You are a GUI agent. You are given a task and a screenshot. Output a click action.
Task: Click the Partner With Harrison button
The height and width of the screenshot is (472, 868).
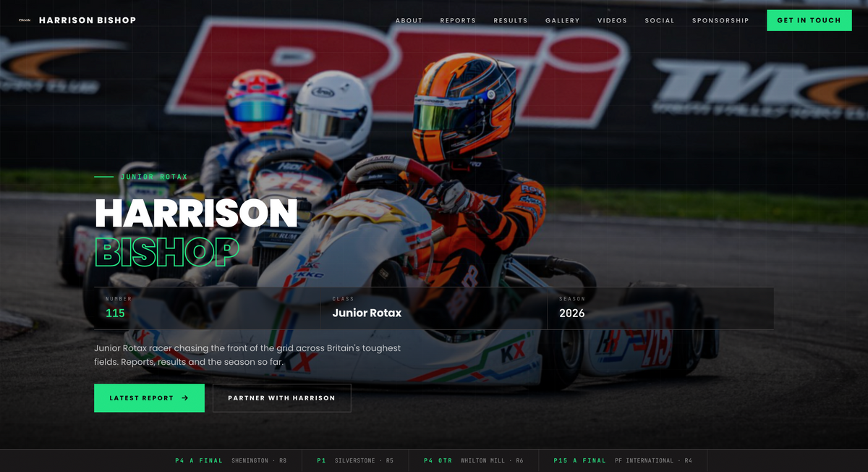(281, 398)
